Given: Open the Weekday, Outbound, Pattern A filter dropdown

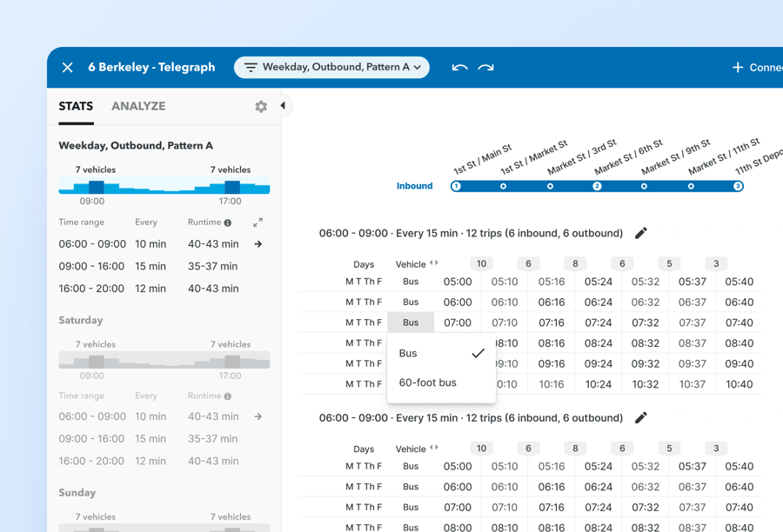Looking at the screenshot, I should pyautogui.click(x=331, y=68).
